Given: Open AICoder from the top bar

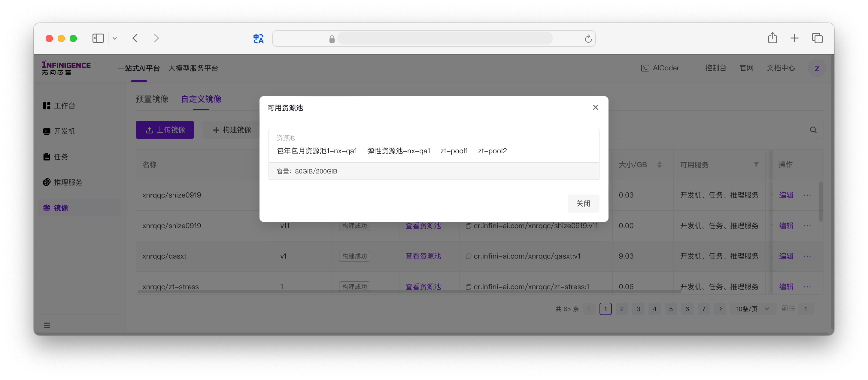Looking at the screenshot, I should [660, 68].
